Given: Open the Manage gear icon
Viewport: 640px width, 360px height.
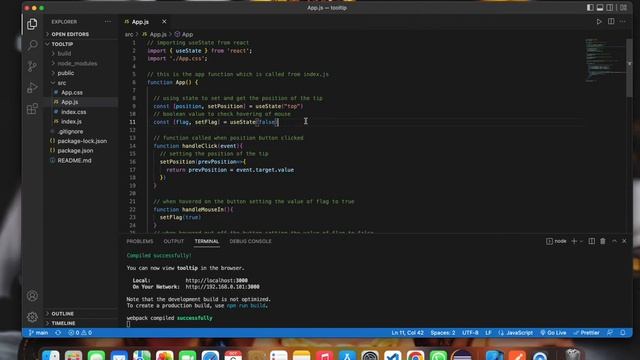Looking at the screenshot, I should tap(32, 317).
